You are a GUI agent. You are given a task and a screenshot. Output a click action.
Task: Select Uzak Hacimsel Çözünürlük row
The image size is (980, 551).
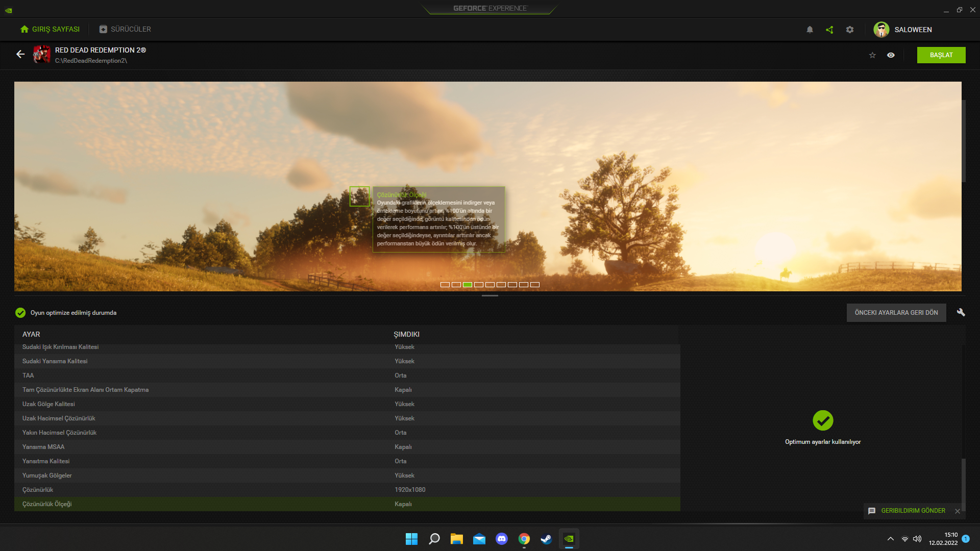pos(347,418)
